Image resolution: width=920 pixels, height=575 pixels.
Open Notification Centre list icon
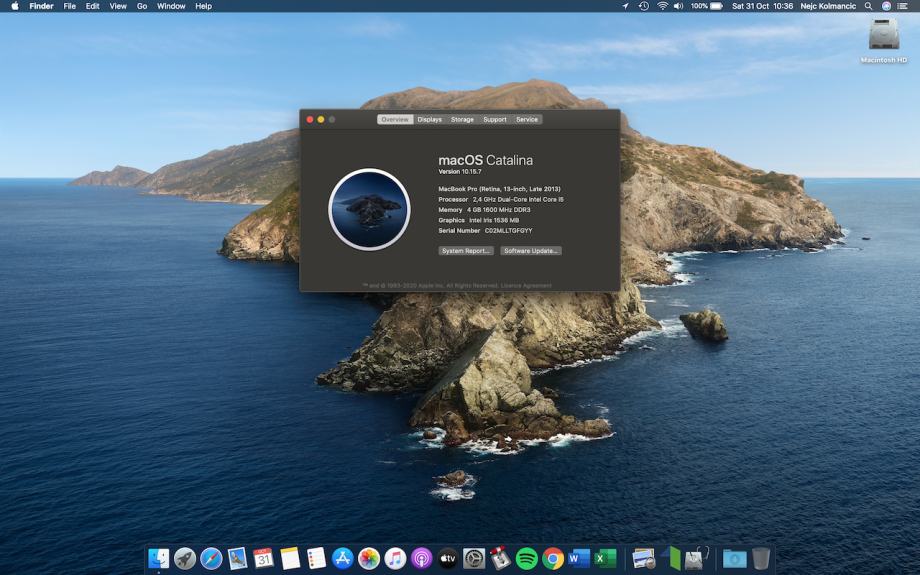point(904,6)
